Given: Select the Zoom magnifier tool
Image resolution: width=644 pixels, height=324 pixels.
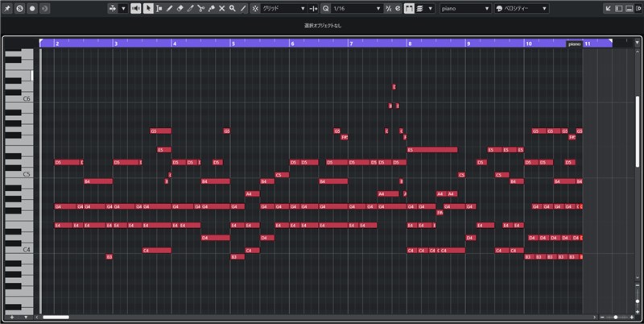Looking at the screenshot, I should point(233,8).
